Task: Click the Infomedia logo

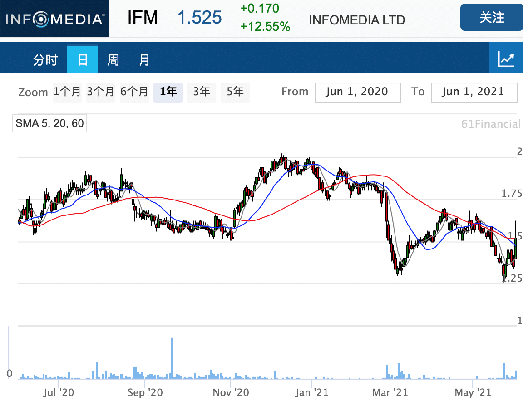Action: tap(54, 19)
